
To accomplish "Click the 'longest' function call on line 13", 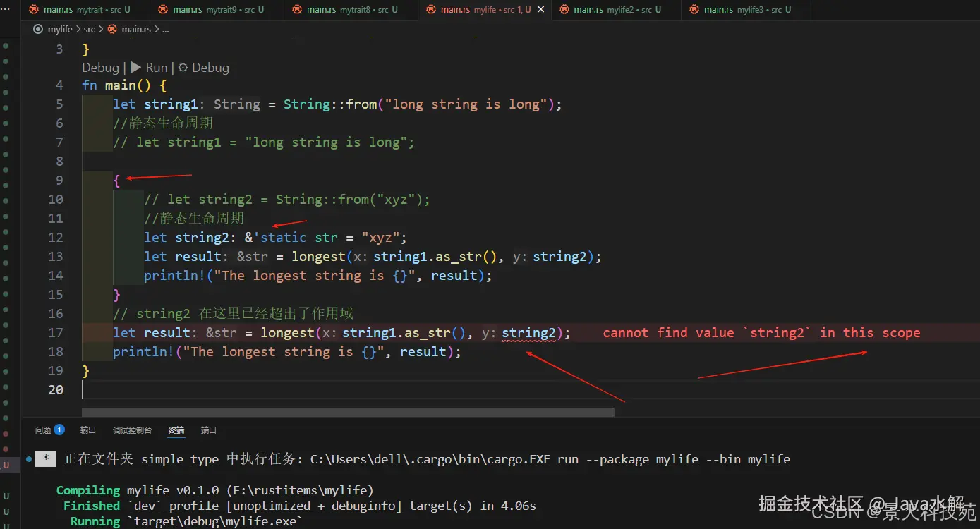I will tap(318, 257).
